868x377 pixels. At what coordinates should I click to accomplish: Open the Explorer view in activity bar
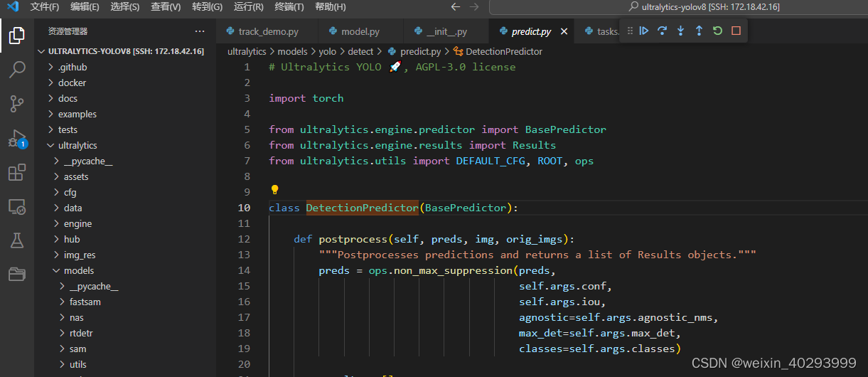coord(17,35)
